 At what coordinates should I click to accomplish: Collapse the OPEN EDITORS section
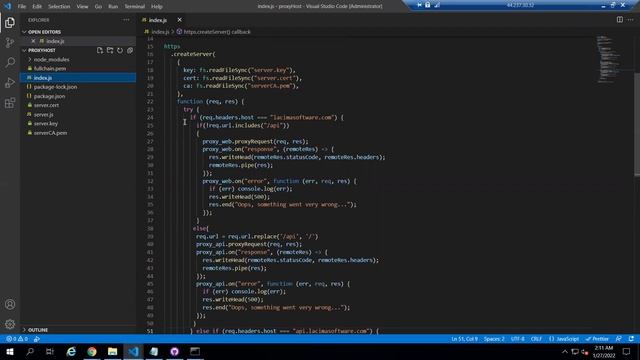(44, 32)
